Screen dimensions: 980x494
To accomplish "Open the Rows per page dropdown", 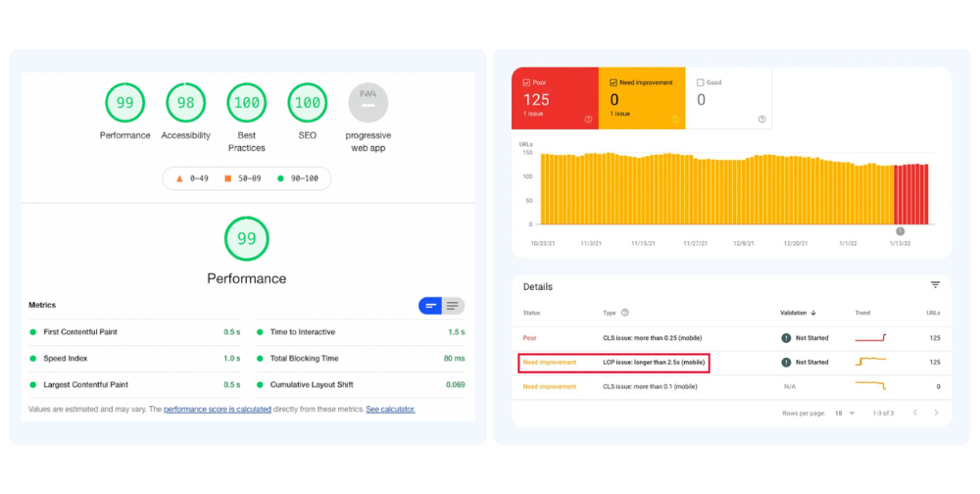I will (845, 414).
